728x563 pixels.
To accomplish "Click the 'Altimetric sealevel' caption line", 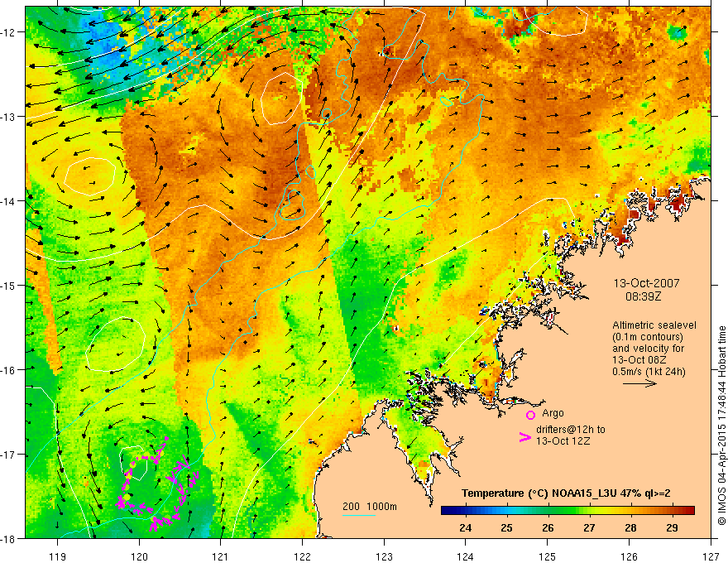I will pyautogui.click(x=654, y=325).
